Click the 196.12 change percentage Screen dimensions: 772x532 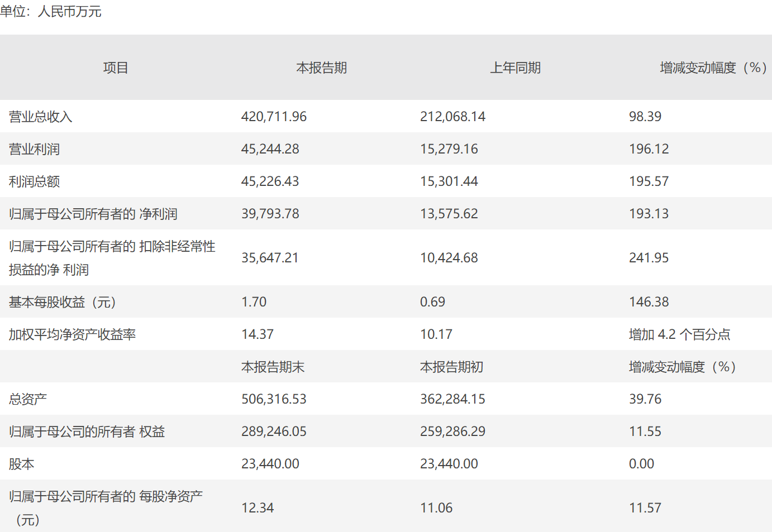[x=649, y=149]
